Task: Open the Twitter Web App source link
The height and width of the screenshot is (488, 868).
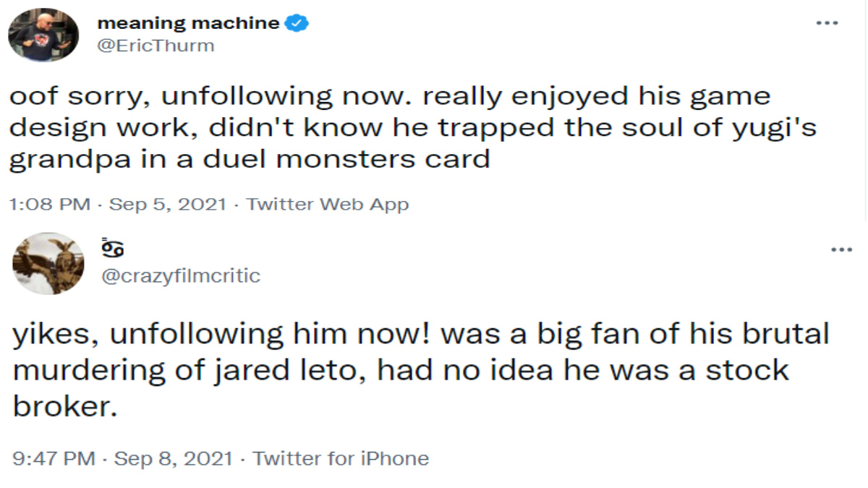Action: tap(328, 205)
